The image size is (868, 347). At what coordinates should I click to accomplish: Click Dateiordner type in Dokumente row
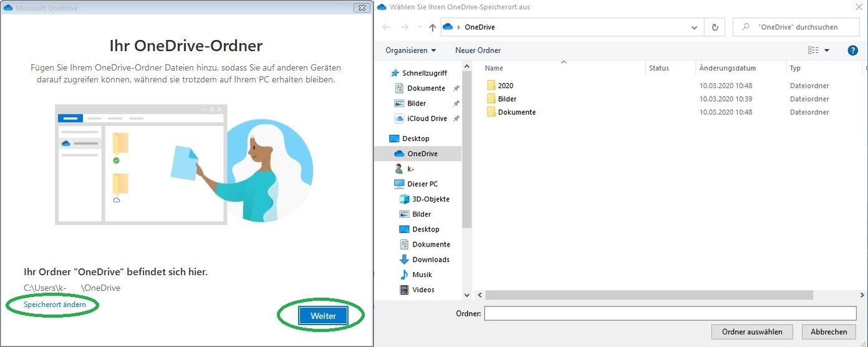pos(809,112)
